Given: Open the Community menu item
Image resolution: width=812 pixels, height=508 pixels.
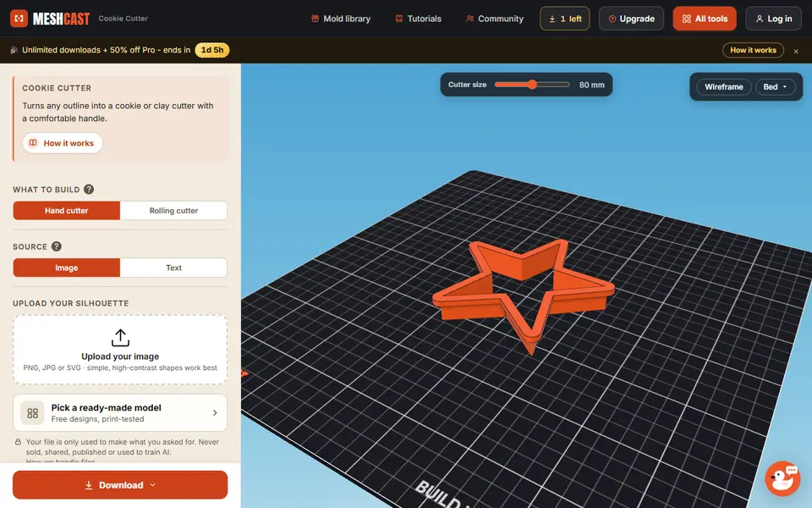Looking at the screenshot, I should pyautogui.click(x=495, y=19).
